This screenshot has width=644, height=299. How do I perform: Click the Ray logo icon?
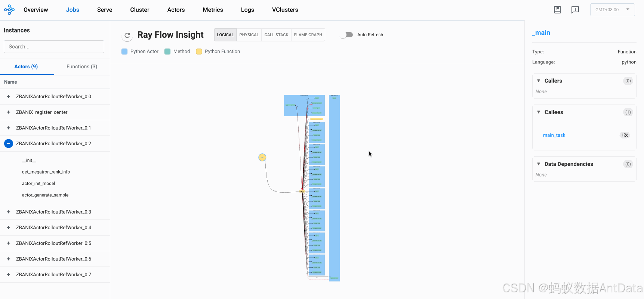[9, 10]
